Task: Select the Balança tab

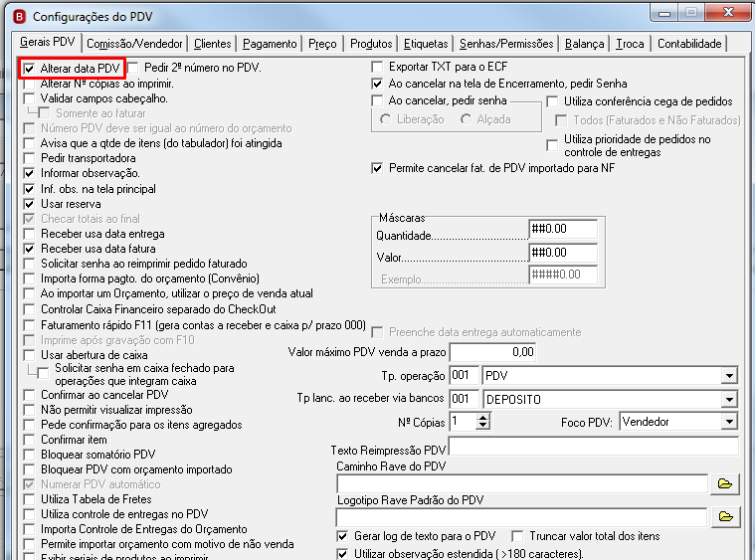Action: point(584,44)
